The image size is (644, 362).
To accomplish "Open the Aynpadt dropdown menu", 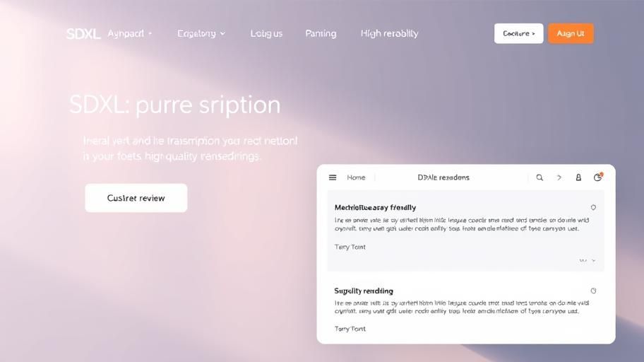I will click(x=130, y=33).
